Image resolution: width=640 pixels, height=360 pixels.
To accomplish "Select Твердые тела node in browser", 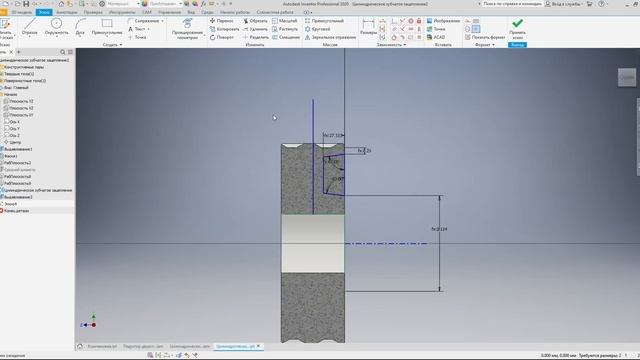I will pos(18,74).
